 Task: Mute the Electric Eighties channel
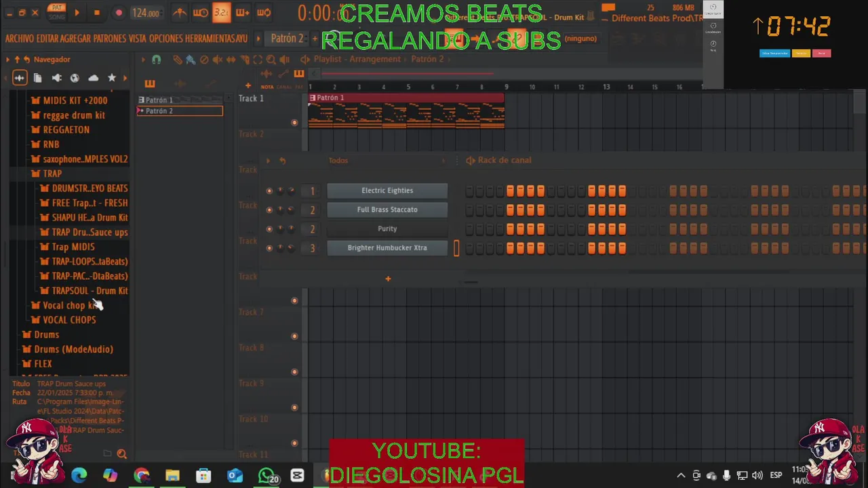coord(269,191)
